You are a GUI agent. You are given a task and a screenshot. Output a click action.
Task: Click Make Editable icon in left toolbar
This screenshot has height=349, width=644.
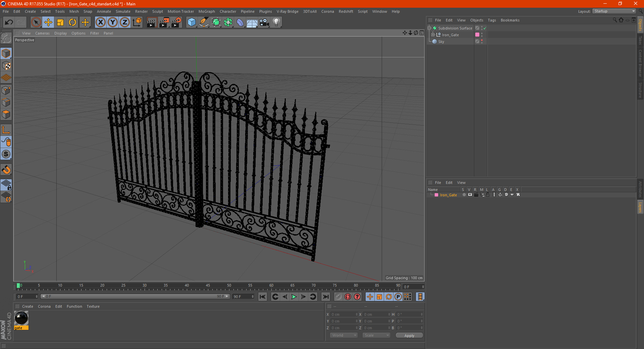click(6, 39)
